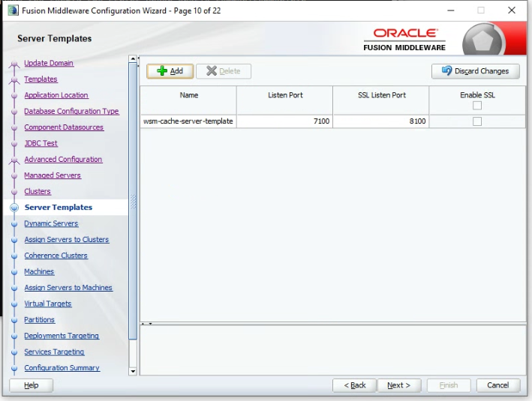Open Deployments Targeting step
This screenshot has width=532, height=401.
(x=62, y=336)
